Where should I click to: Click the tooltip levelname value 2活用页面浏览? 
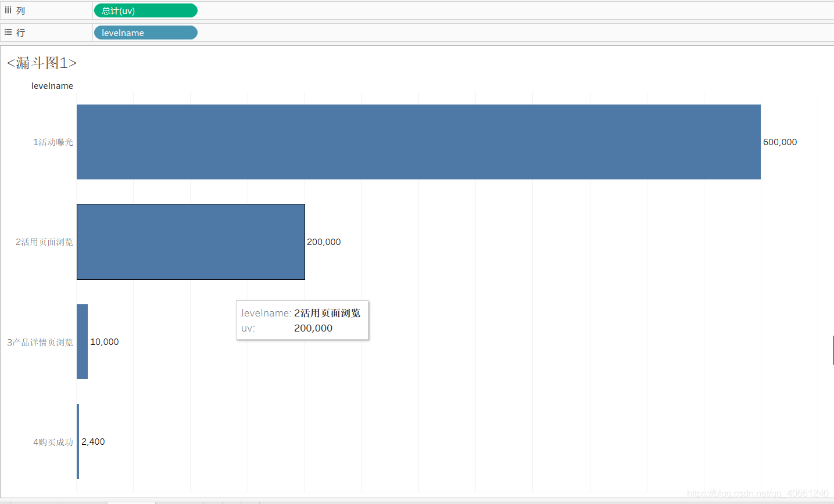click(327, 313)
